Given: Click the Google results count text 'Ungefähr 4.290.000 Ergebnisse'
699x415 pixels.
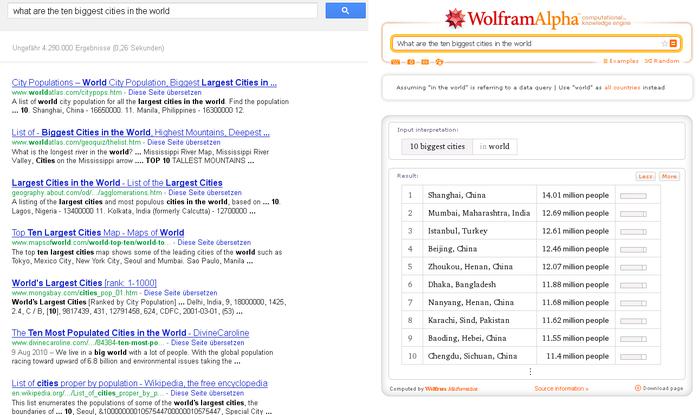Looking at the screenshot, I should [x=61, y=48].
